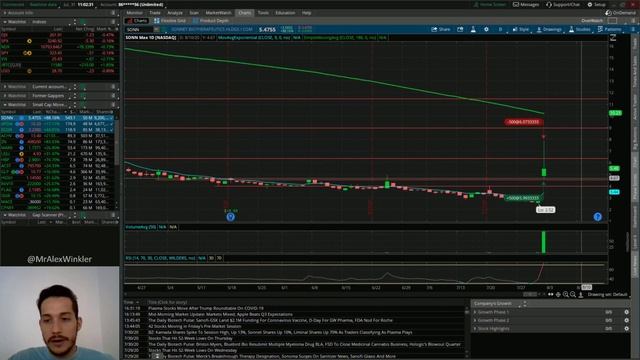
Task: Open the Trade tab
Action: click(155, 13)
